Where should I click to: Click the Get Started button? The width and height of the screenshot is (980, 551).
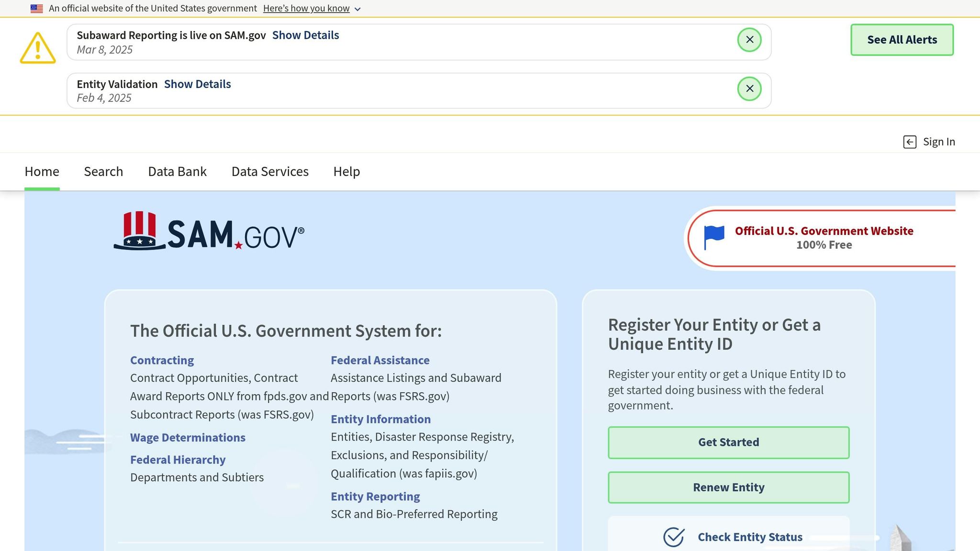pos(728,442)
